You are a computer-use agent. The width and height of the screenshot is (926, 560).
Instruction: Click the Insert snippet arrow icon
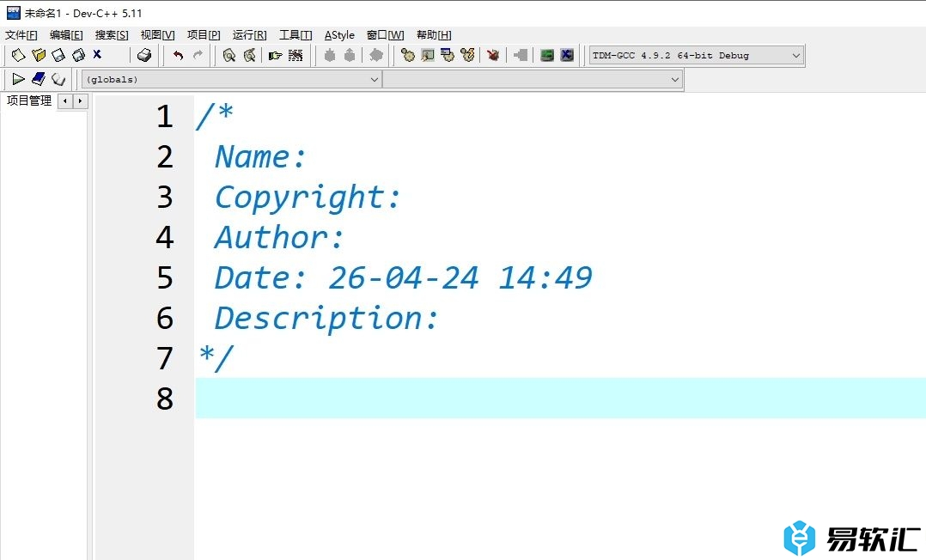[x=18, y=78]
